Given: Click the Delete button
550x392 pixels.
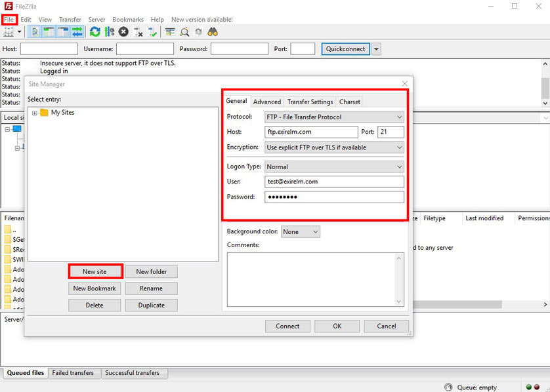Looking at the screenshot, I should point(95,305).
